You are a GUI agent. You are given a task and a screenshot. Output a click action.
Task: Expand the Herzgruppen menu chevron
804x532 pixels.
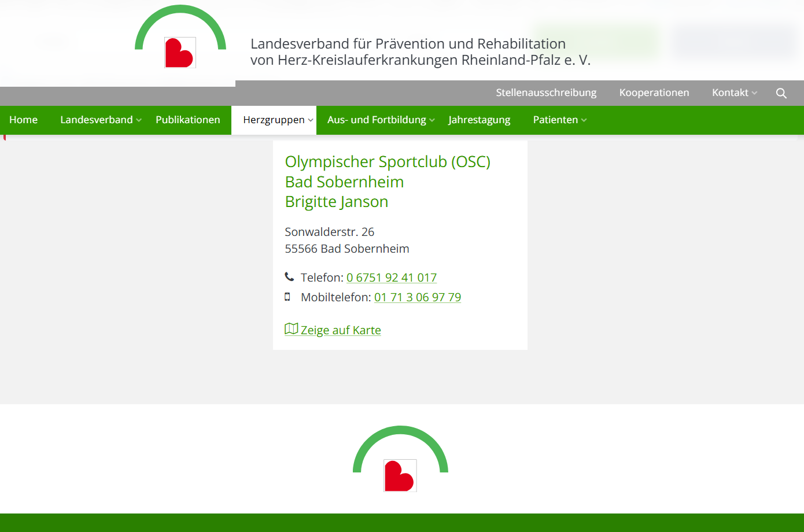(311, 120)
